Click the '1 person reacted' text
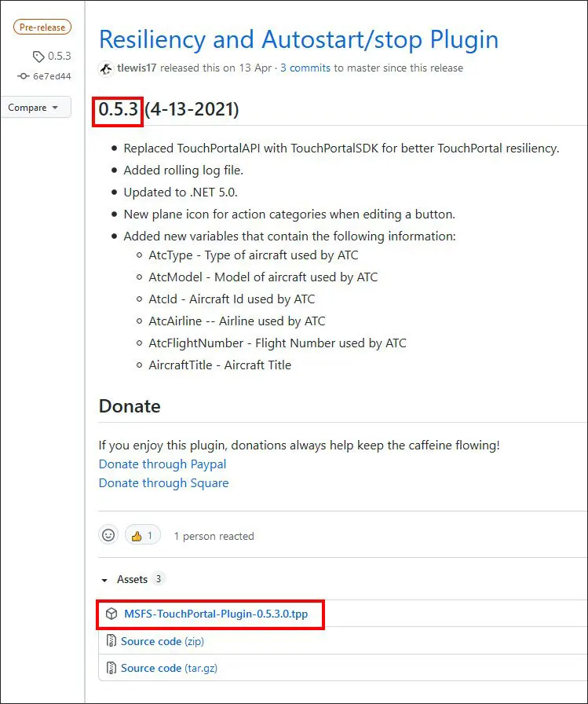Viewport: 588px width, 704px height. coord(214,536)
